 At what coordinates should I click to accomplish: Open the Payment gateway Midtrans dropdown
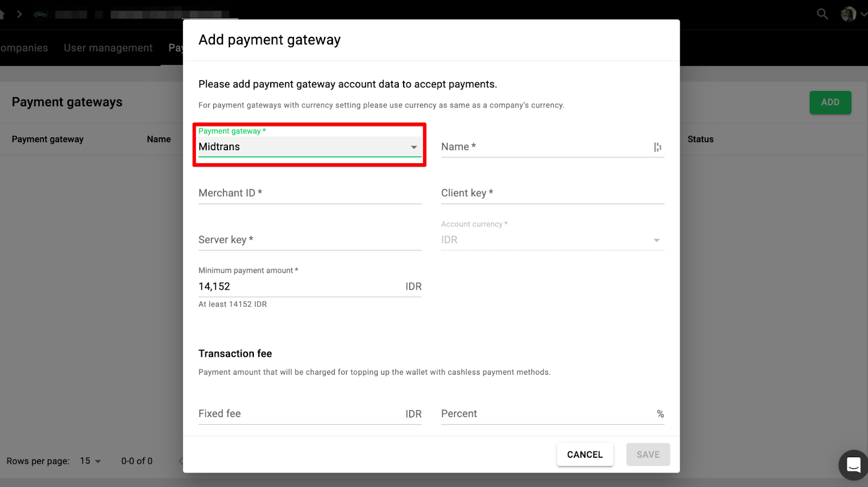point(309,147)
